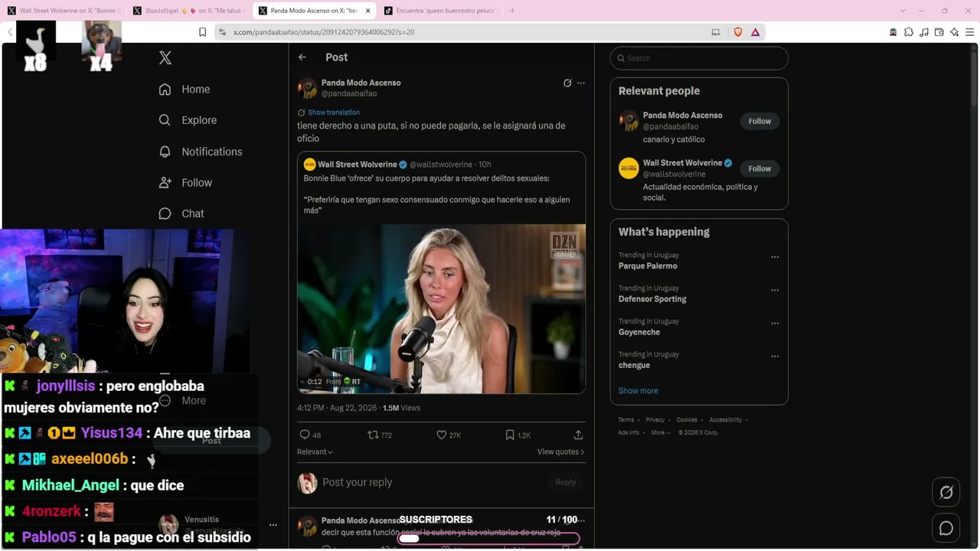Open a new browser tab
The image size is (980, 551).
click(512, 11)
